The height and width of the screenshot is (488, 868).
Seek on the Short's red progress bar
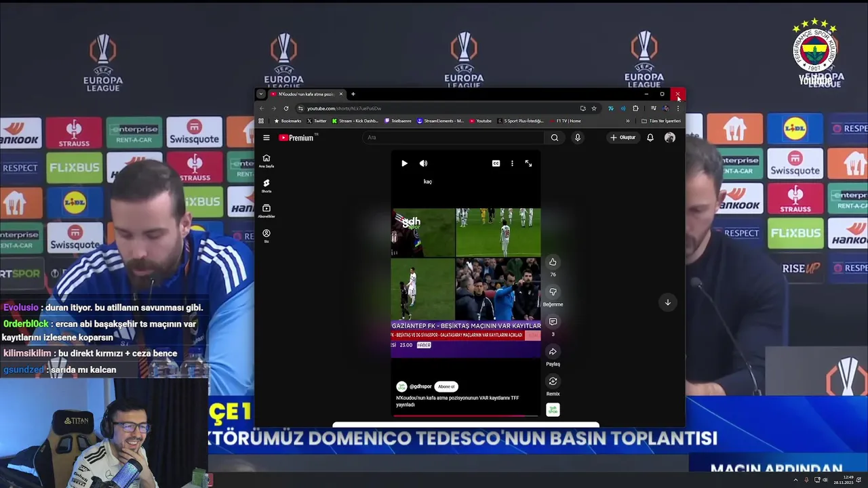coord(465,415)
